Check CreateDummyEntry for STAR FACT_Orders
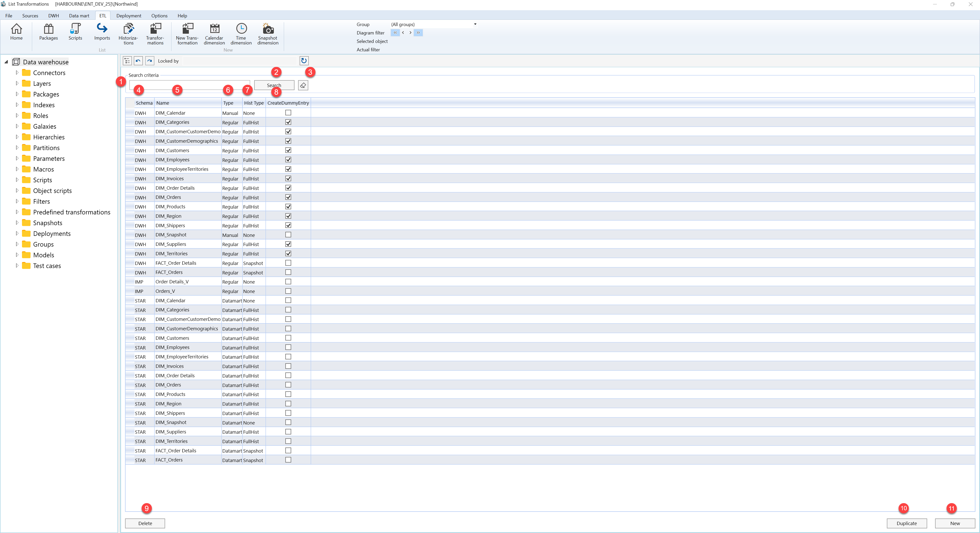 [x=288, y=460]
